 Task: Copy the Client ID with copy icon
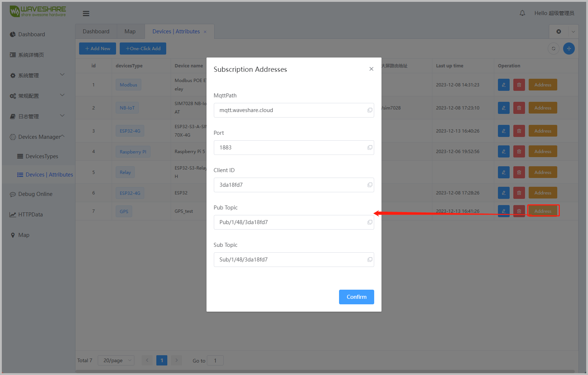(370, 185)
